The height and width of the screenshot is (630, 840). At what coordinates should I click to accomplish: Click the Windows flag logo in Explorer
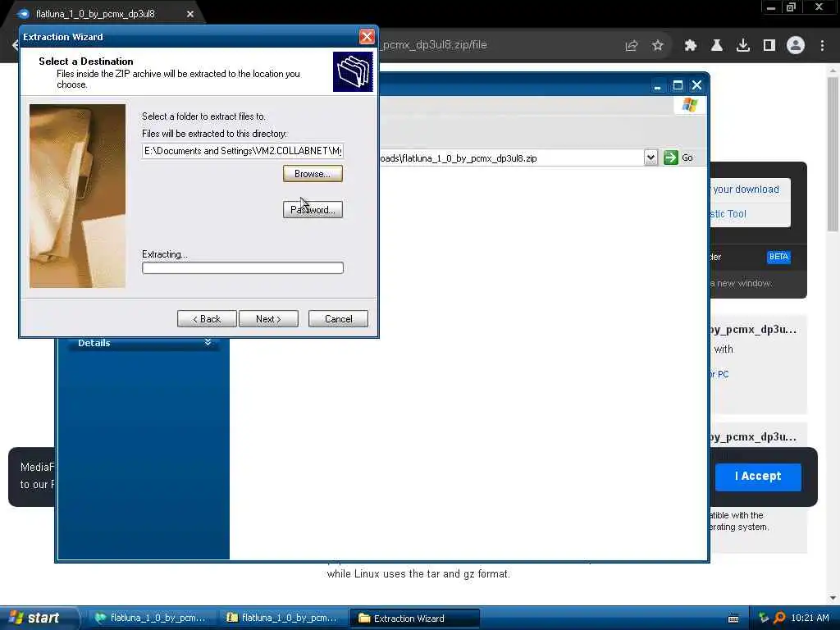point(690,104)
